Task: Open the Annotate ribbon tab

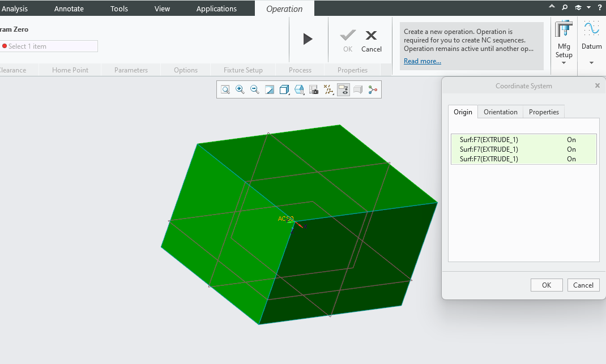Action: pyautogui.click(x=69, y=8)
